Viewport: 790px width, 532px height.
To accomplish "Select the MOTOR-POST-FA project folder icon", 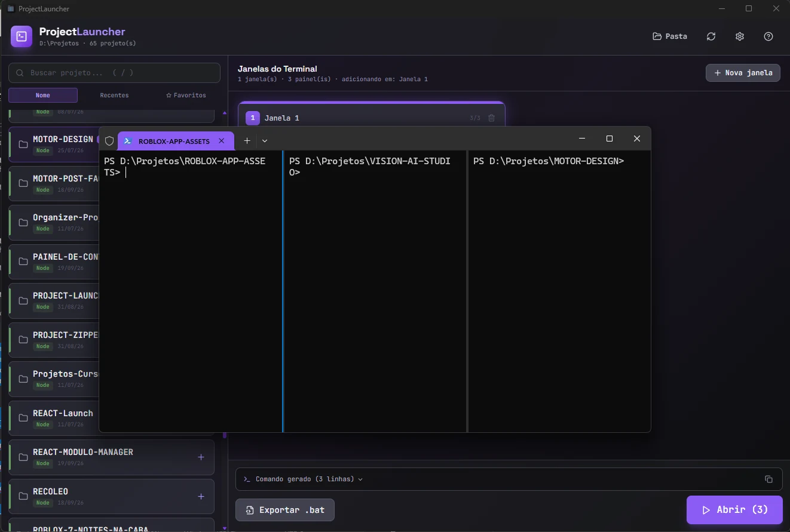I will [23, 183].
